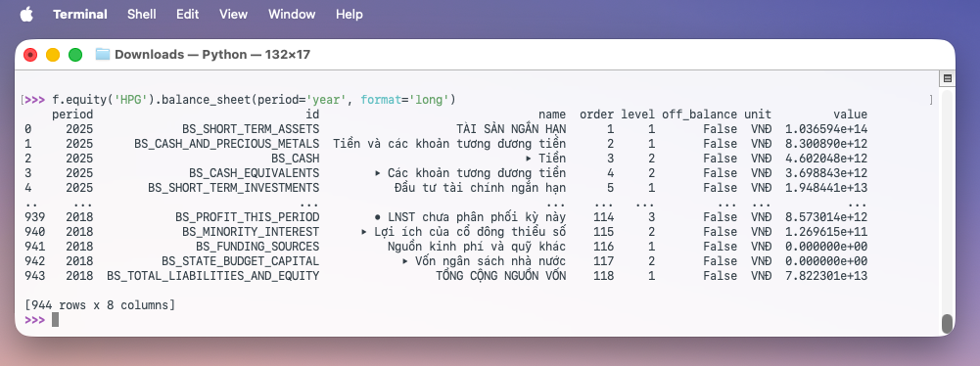The height and width of the screenshot is (366, 980).
Task: Click 'BS_CASH_AND_PRECIOUS_METALS' id text
Action: [x=226, y=144]
